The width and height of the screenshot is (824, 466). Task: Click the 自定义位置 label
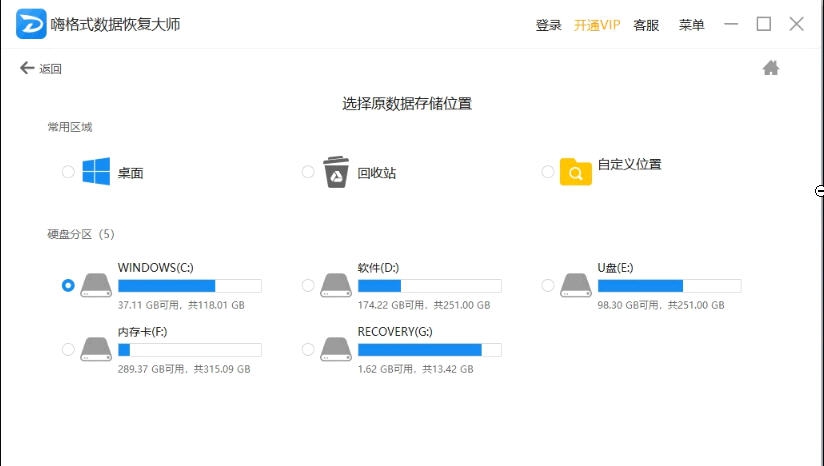[630, 164]
